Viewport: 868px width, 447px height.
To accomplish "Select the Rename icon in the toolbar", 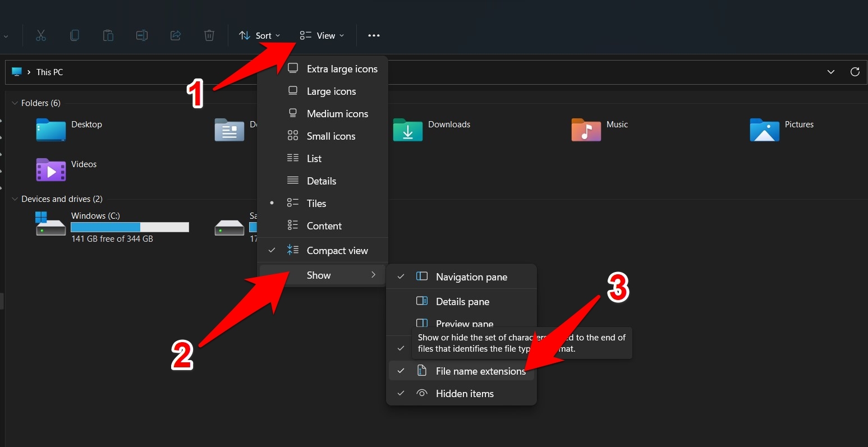I will click(141, 35).
